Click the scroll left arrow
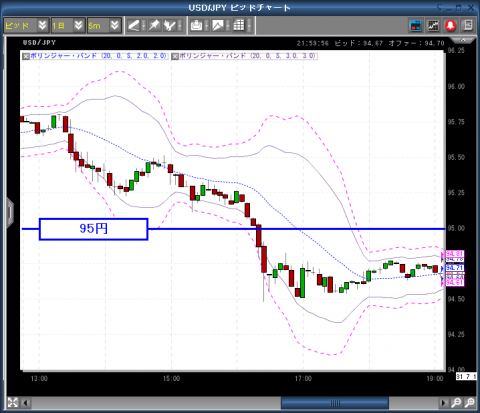480x413 pixels. 26,403
